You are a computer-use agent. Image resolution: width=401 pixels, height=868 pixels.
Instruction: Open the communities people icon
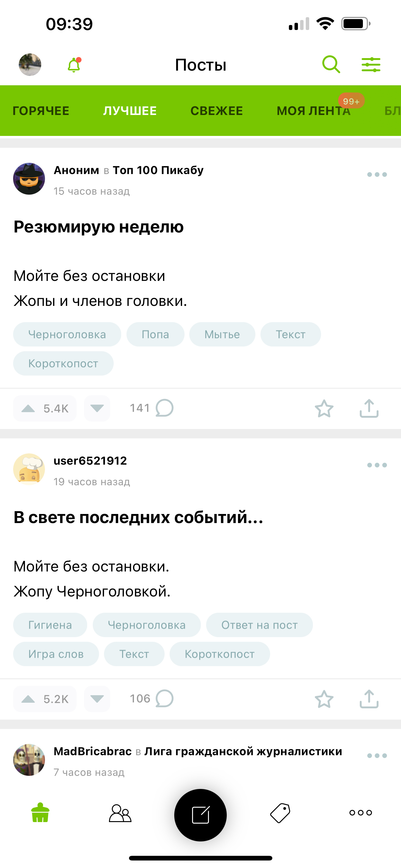pyautogui.click(x=120, y=813)
